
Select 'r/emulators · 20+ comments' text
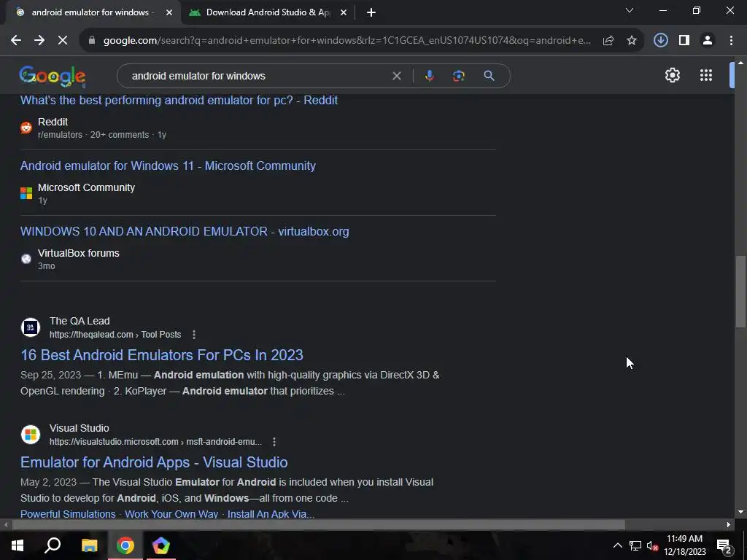point(93,135)
